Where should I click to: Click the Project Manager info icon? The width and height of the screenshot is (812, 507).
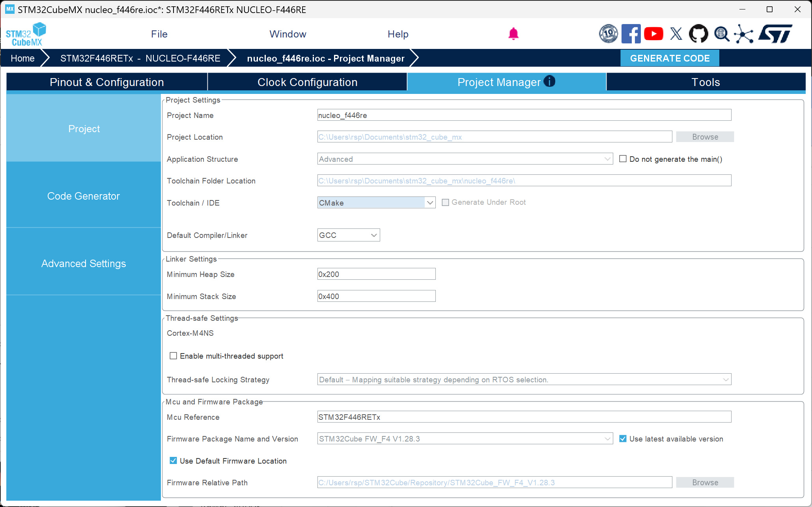pos(549,81)
